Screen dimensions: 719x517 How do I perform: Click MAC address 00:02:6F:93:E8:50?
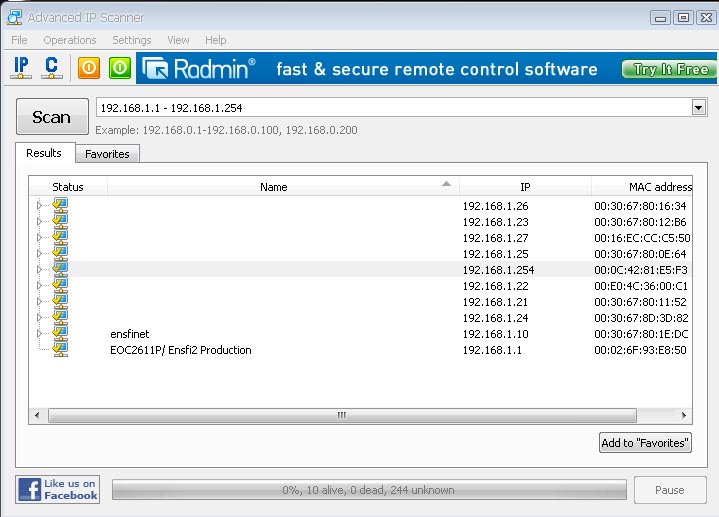tap(641, 350)
